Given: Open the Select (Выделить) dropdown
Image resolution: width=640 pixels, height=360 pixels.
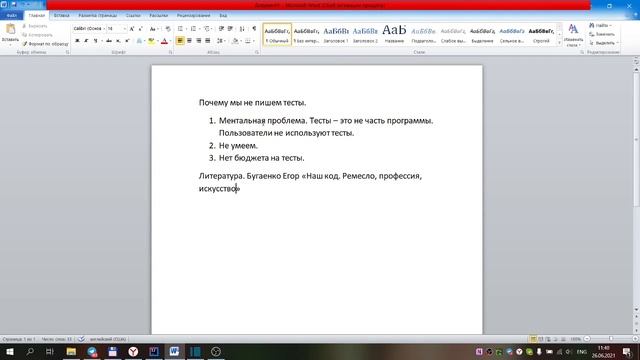Looking at the screenshot, I should [x=604, y=43].
